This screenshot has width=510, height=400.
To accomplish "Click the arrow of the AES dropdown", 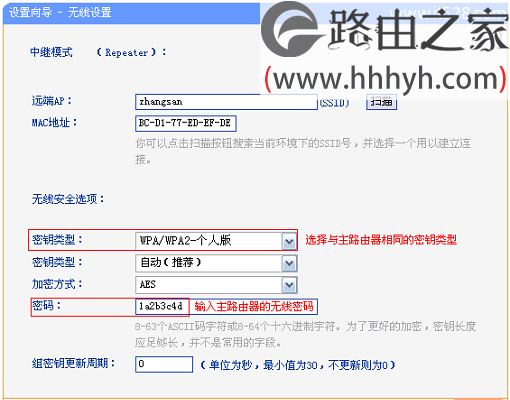I will [x=289, y=285].
